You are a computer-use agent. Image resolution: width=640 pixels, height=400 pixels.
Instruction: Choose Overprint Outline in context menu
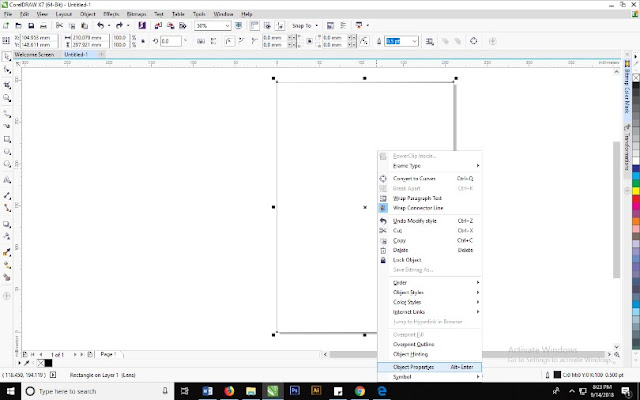pos(429,344)
